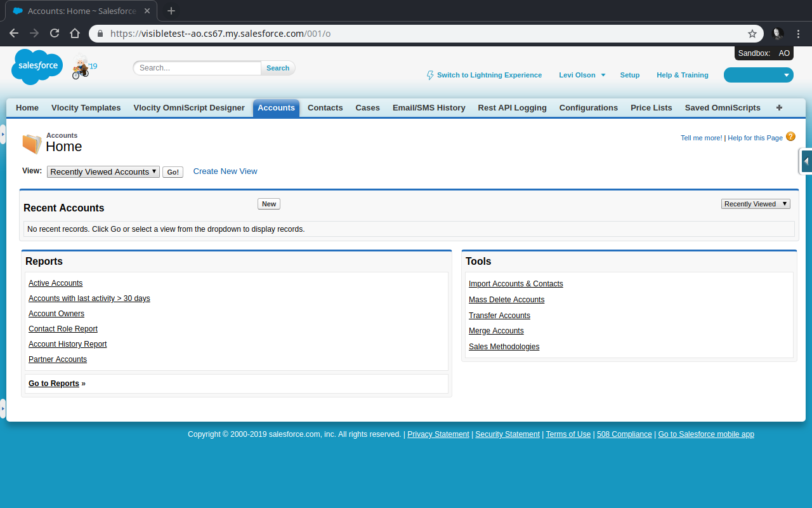Open the Security Statement footer link
Image resolution: width=812 pixels, height=508 pixels.
pos(507,434)
